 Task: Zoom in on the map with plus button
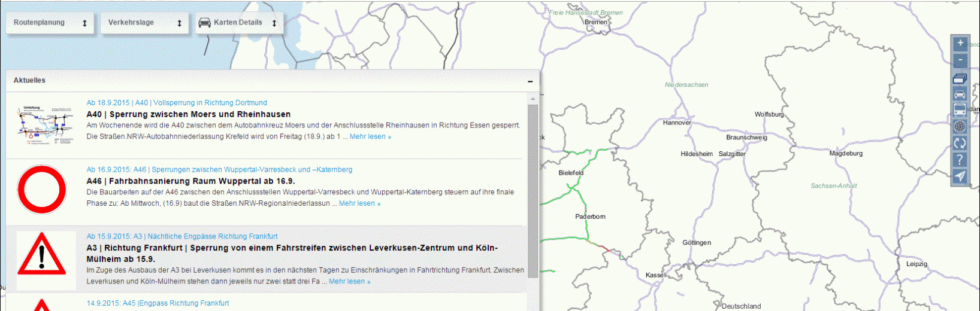coord(960,43)
